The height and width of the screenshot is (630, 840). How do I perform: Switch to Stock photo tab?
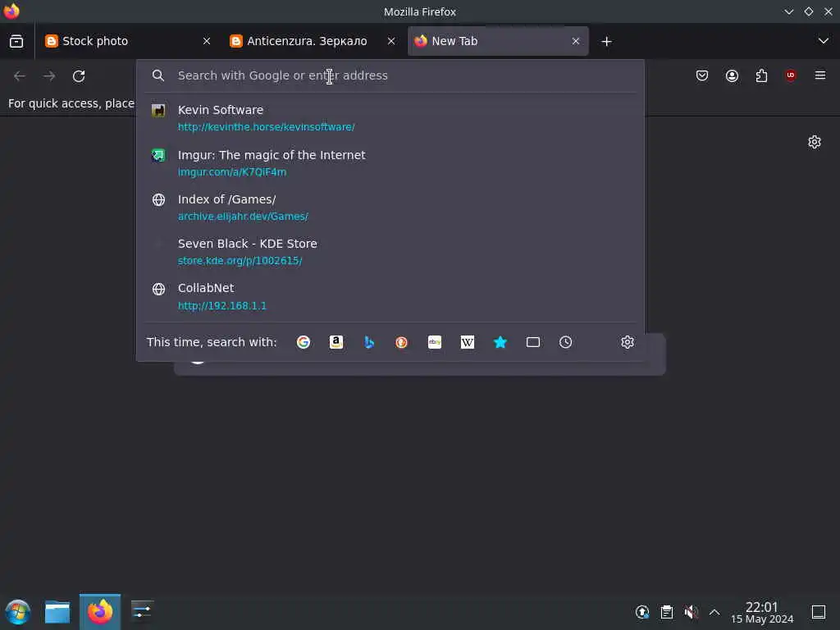click(127, 41)
